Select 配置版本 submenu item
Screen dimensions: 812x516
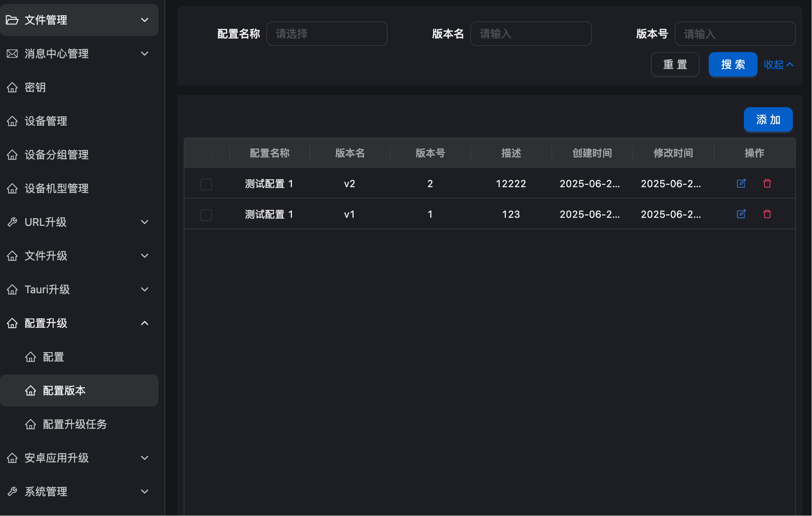pyautogui.click(x=79, y=390)
